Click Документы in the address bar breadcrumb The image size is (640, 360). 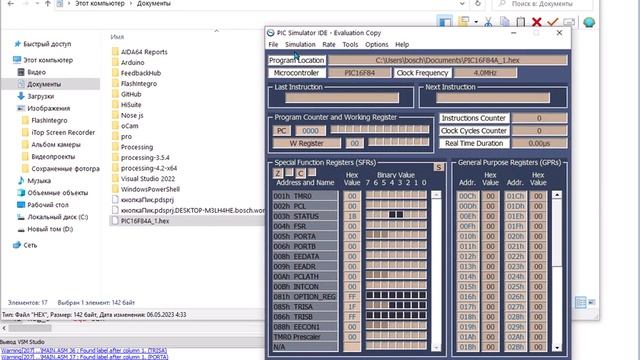coord(153,4)
